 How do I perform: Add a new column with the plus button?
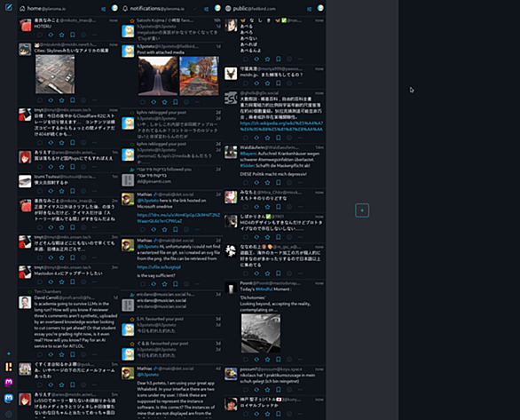pyautogui.click(x=362, y=210)
